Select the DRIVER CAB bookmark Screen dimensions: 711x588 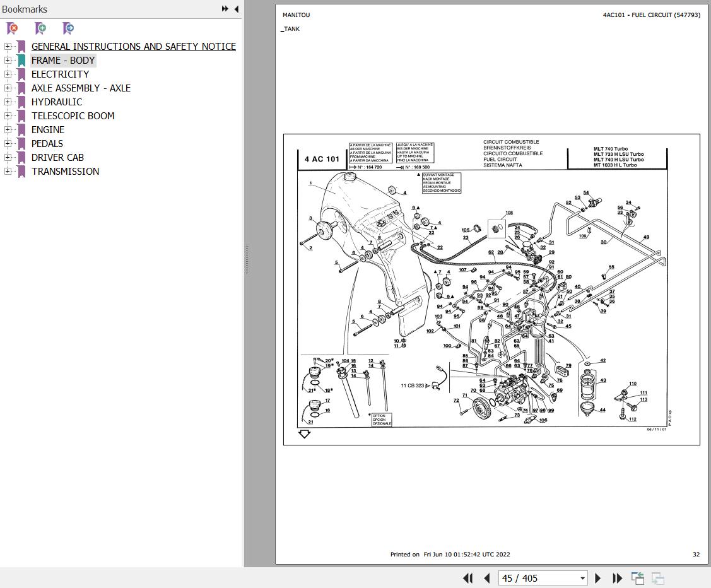(x=57, y=157)
